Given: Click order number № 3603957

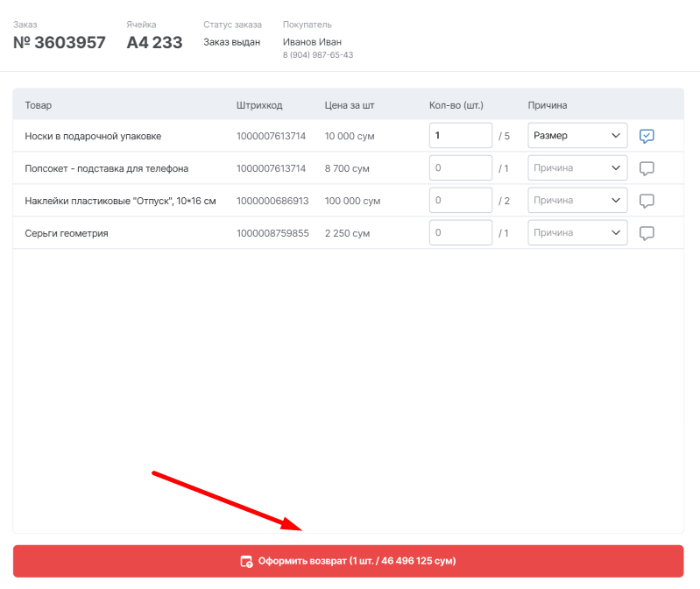Looking at the screenshot, I should [x=60, y=42].
